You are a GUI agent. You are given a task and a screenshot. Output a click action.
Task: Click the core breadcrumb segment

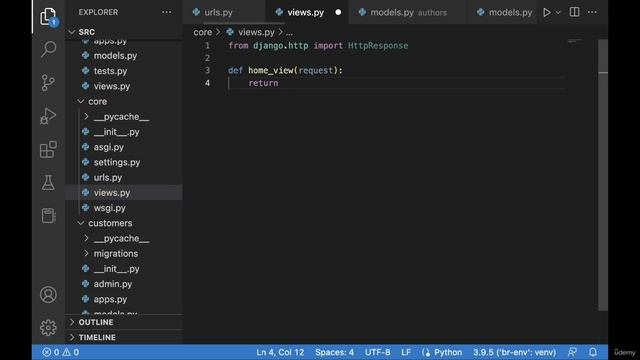pyautogui.click(x=202, y=32)
